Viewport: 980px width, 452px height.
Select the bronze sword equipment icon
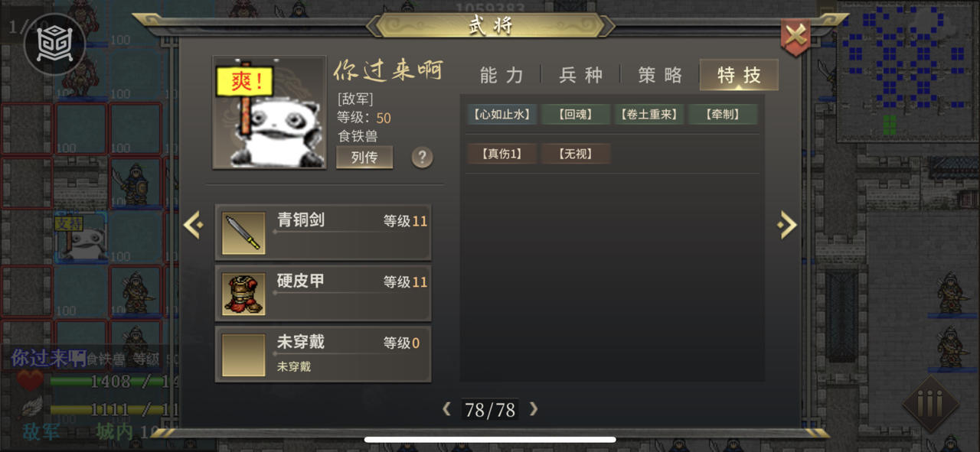pos(243,233)
